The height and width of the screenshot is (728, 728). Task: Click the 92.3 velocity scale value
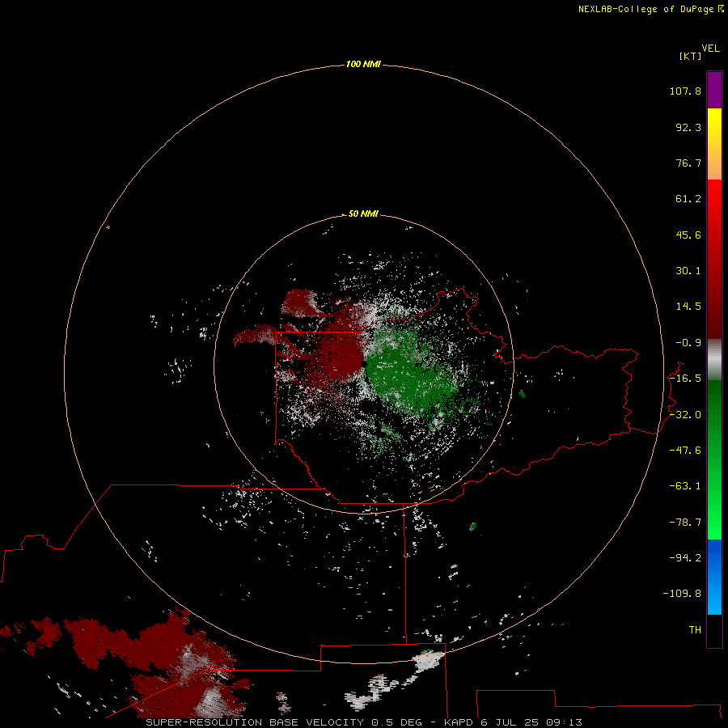(688, 127)
